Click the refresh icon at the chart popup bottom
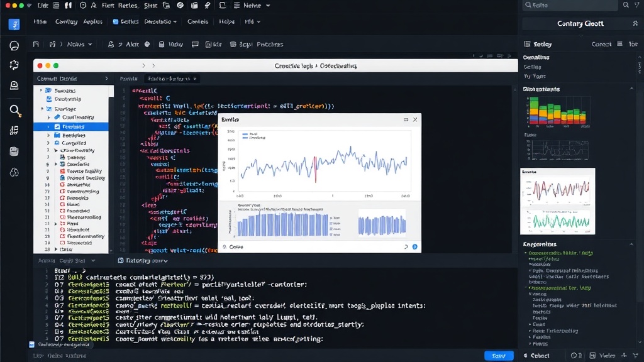 click(406, 246)
